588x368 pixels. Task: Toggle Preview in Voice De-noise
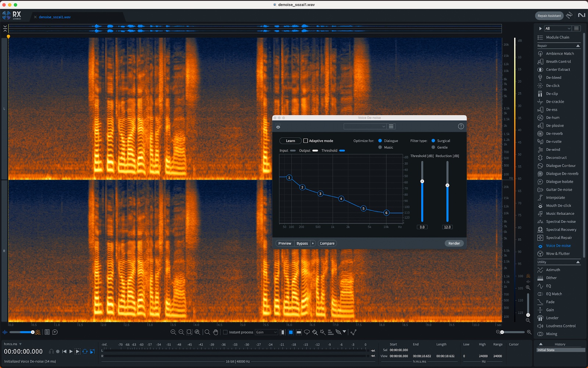pyautogui.click(x=284, y=243)
